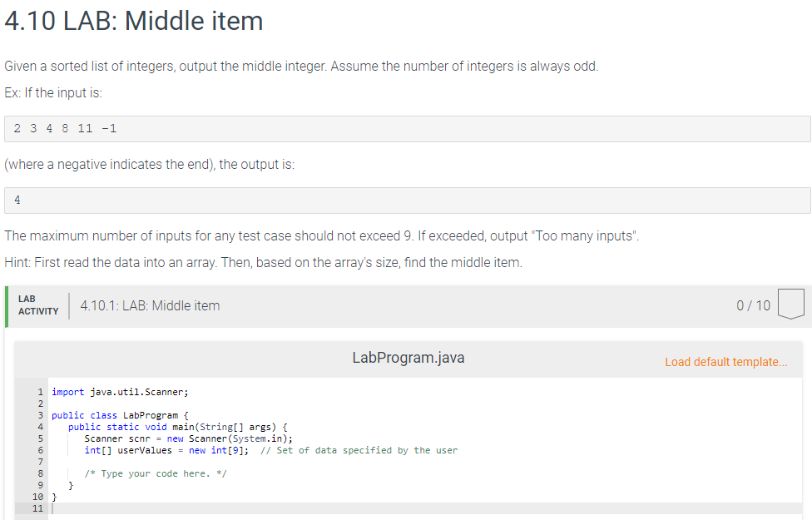This screenshot has height=520, width=812.
Task: Click line number 1 in the editor gutter
Action: point(41,392)
